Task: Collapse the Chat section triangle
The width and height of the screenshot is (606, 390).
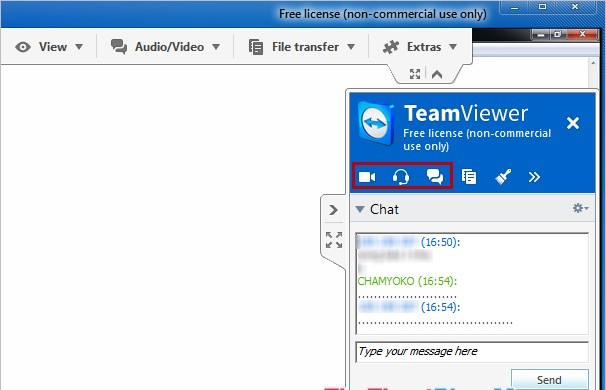Action: pyautogui.click(x=360, y=209)
